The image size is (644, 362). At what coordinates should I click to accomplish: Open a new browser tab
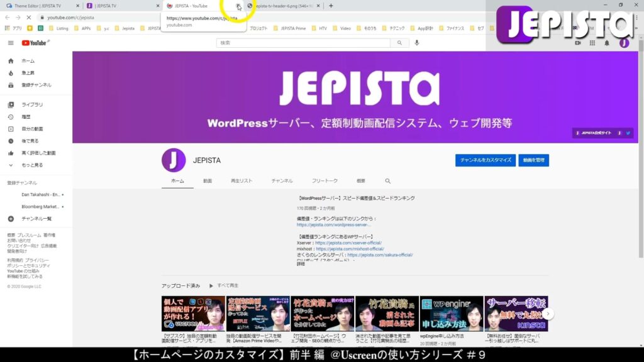[x=331, y=6]
